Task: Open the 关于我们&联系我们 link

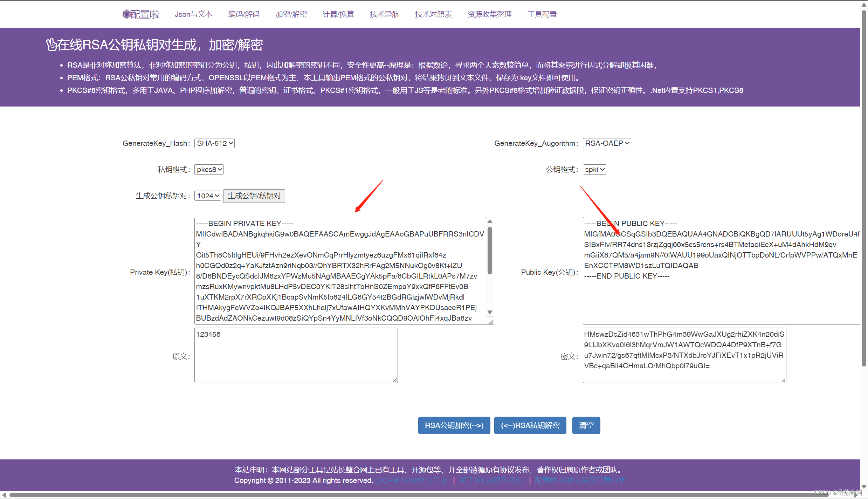Action: coord(491,480)
